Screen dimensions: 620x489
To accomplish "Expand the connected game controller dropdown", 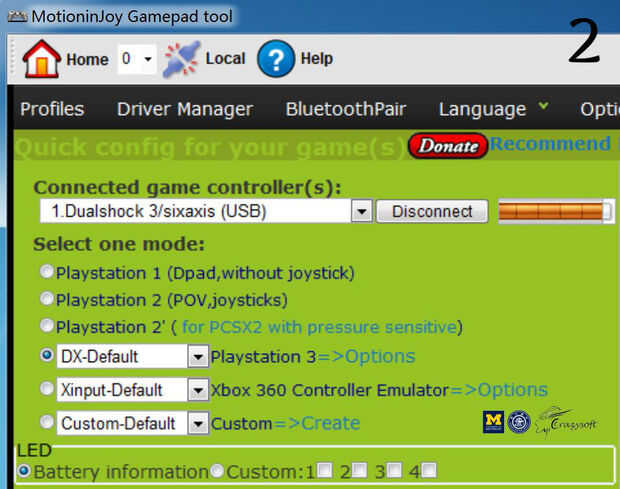I will point(362,211).
